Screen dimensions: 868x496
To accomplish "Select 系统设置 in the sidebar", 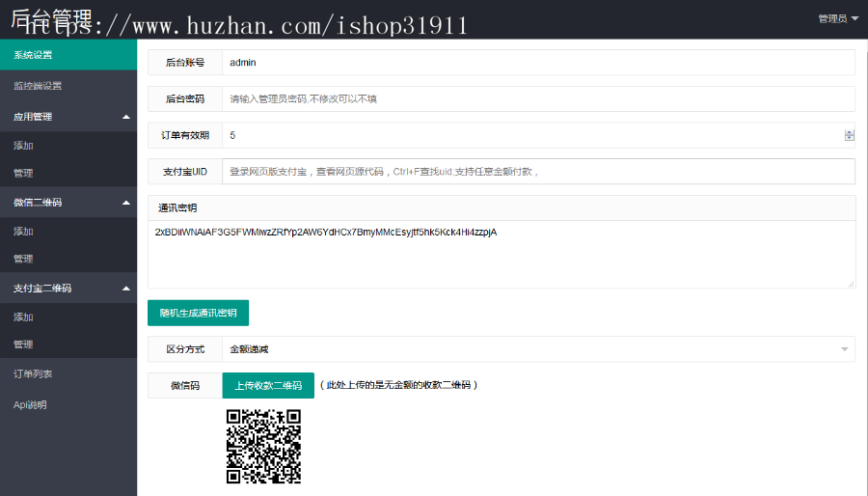I will pos(68,55).
